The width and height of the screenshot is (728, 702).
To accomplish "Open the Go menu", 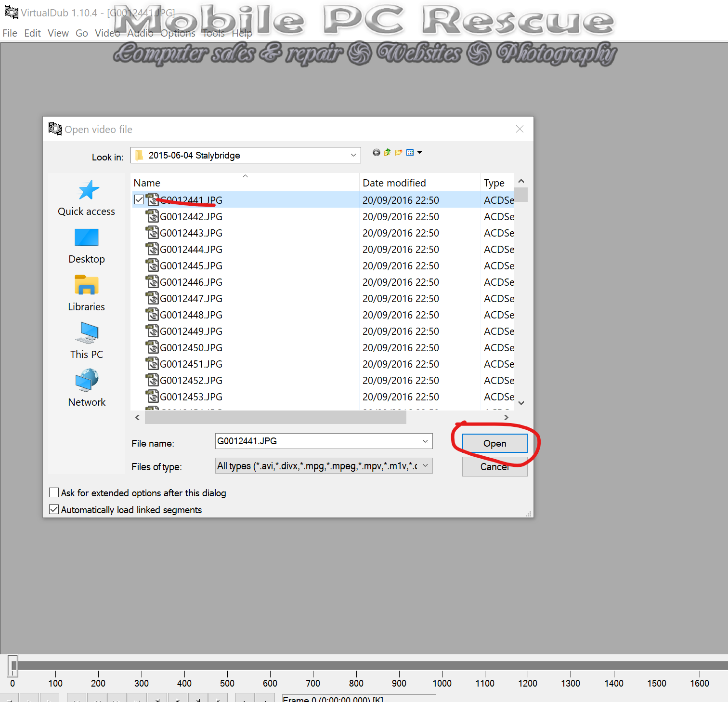I will click(82, 33).
